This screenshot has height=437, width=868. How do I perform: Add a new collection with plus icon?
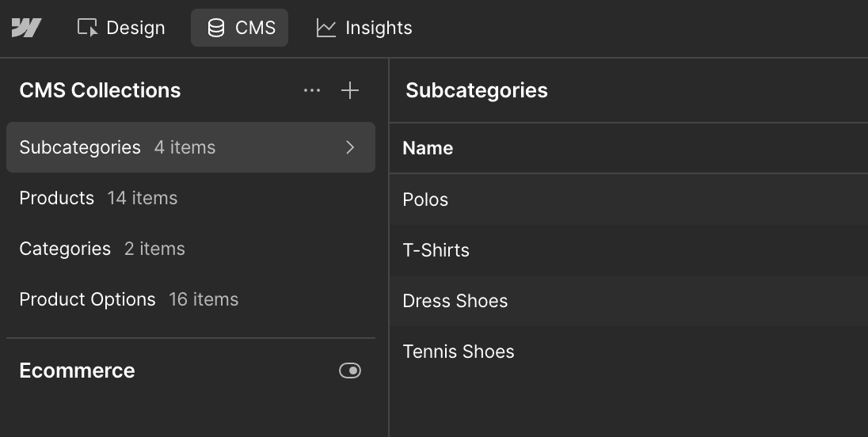349,90
